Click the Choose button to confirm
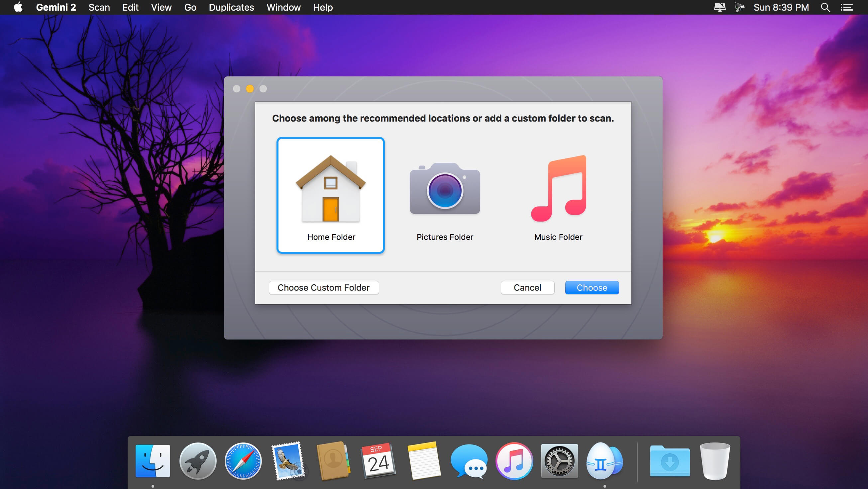Image resolution: width=868 pixels, height=489 pixels. point(592,287)
